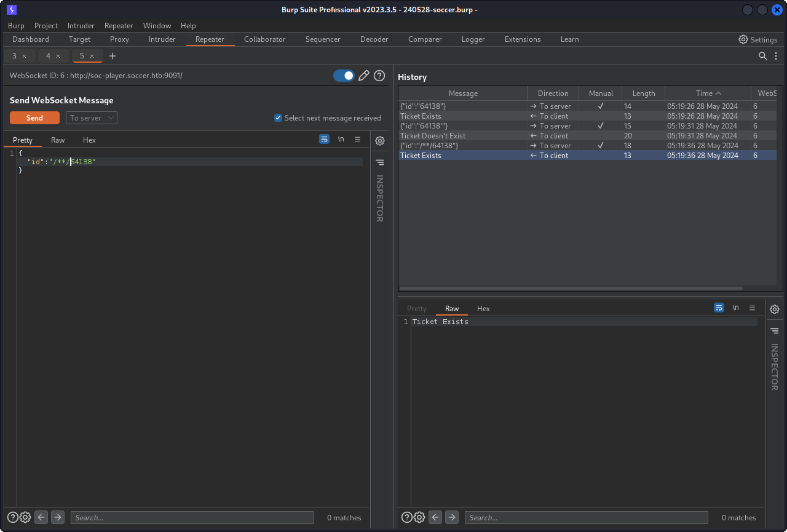The image size is (787, 532).
Task: Click the orange Send button
Action: (x=34, y=118)
